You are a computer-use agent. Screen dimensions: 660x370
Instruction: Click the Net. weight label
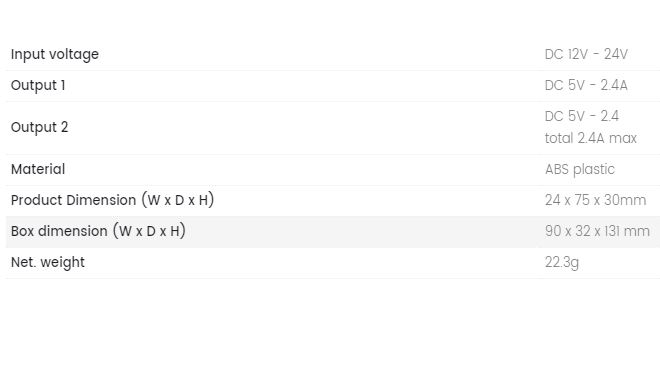click(x=48, y=263)
